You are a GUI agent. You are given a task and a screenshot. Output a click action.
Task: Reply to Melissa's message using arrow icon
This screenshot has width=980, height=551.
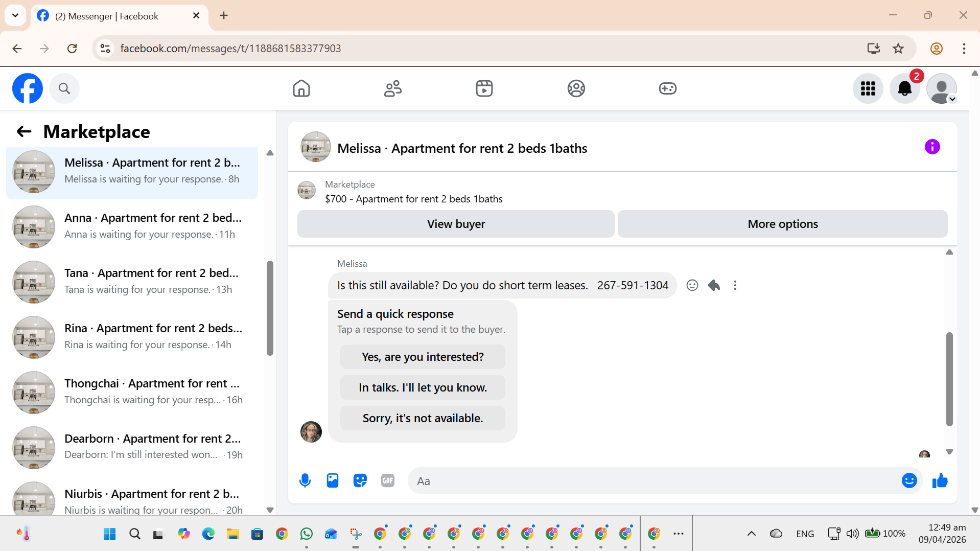pyautogui.click(x=714, y=285)
